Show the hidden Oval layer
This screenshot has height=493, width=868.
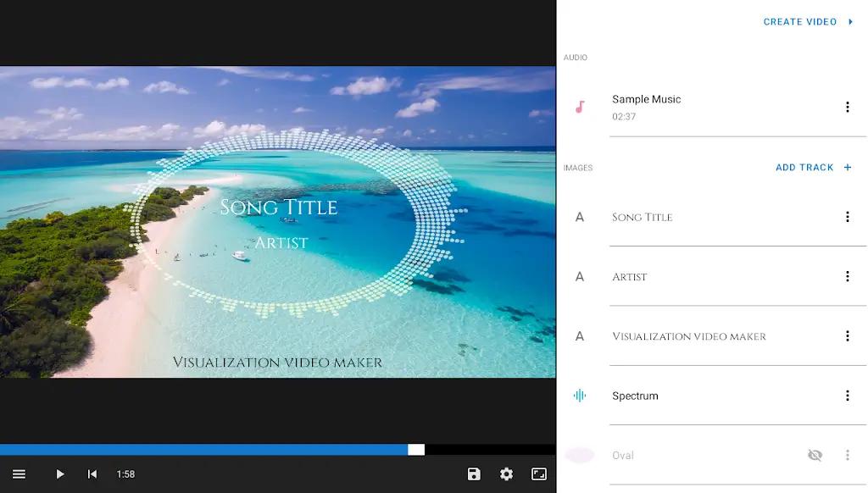coord(815,455)
